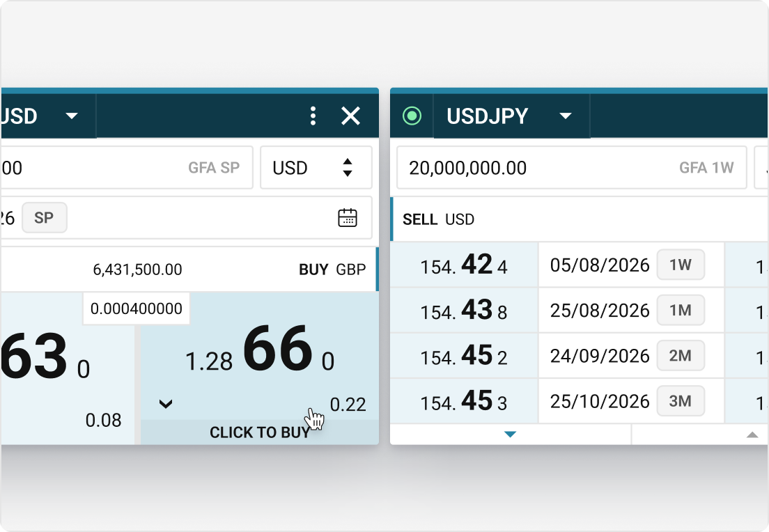
Task: Click the 6,431,500.00 amount
Action: coord(137,269)
